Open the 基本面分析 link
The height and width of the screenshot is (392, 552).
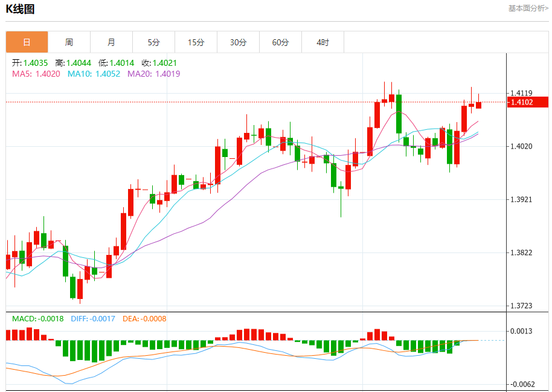(528, 8)
